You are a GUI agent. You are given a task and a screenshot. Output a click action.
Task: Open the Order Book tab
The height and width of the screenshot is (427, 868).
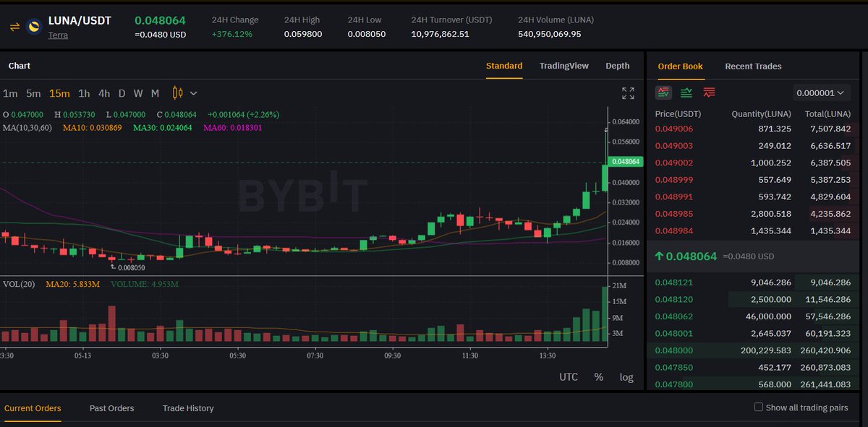[x=680, y=66]
